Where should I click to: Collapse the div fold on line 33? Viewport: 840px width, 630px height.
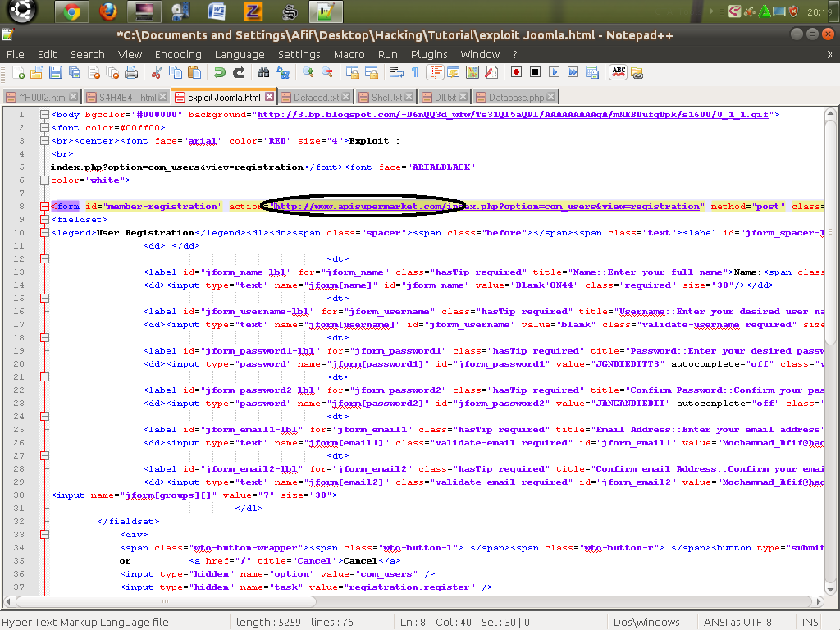click(44, 535)
